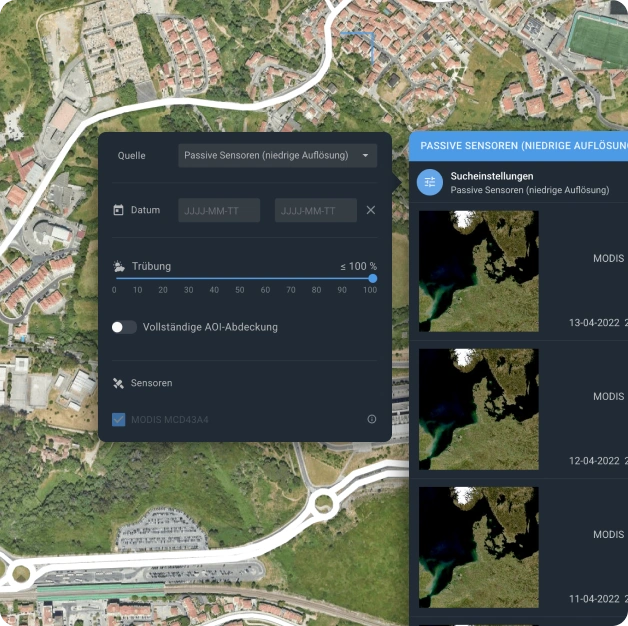Viewport: 628px width, 626px height.
Task: Open the Quelle source dropdown
Action: point(277,155)
